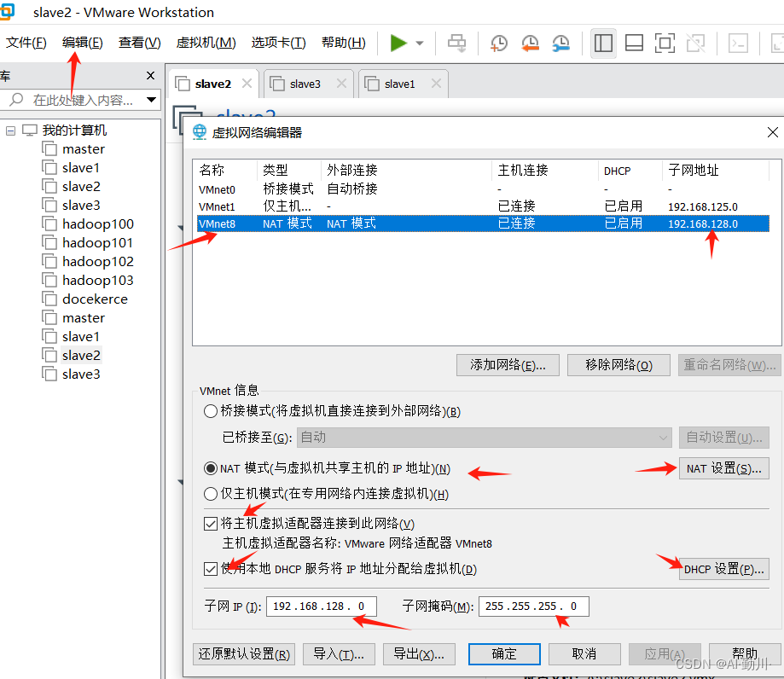The height and width of the screenshot is (679, 784).
Task: Open the library search filter dropdown
Action: 151,100
